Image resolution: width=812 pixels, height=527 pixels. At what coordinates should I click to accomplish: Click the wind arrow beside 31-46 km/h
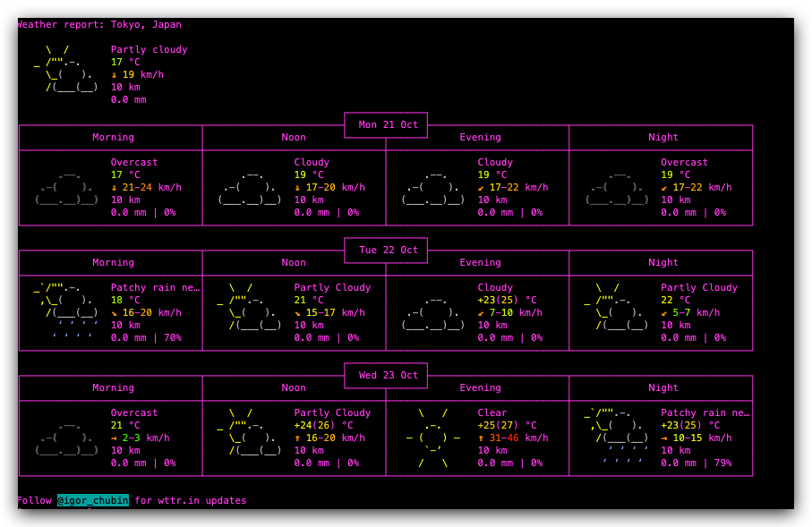click(481, 438)
